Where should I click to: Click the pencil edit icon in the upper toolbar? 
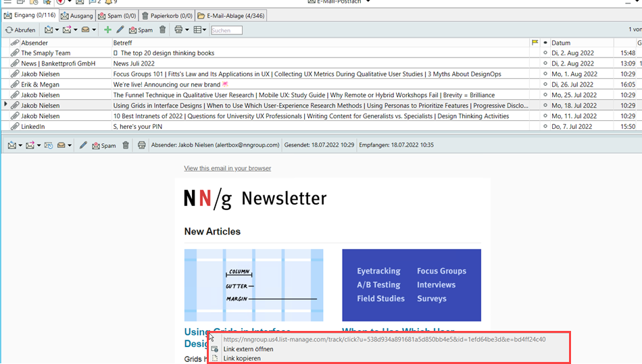tap(120, 30)
